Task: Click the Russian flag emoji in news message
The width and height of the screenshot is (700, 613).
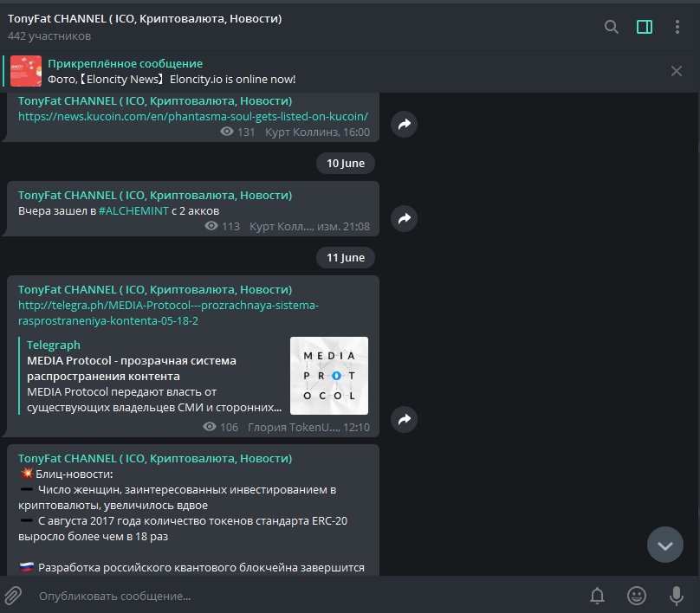Action: click(x=27, y=567)
